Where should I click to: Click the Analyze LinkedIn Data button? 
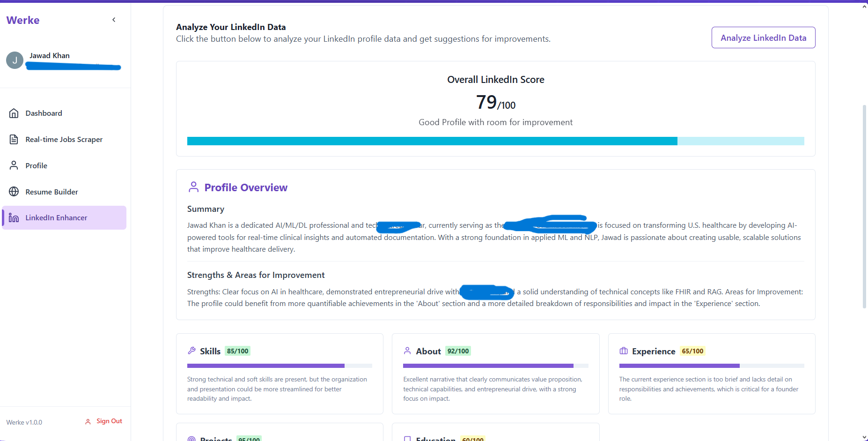click(763, 37)
